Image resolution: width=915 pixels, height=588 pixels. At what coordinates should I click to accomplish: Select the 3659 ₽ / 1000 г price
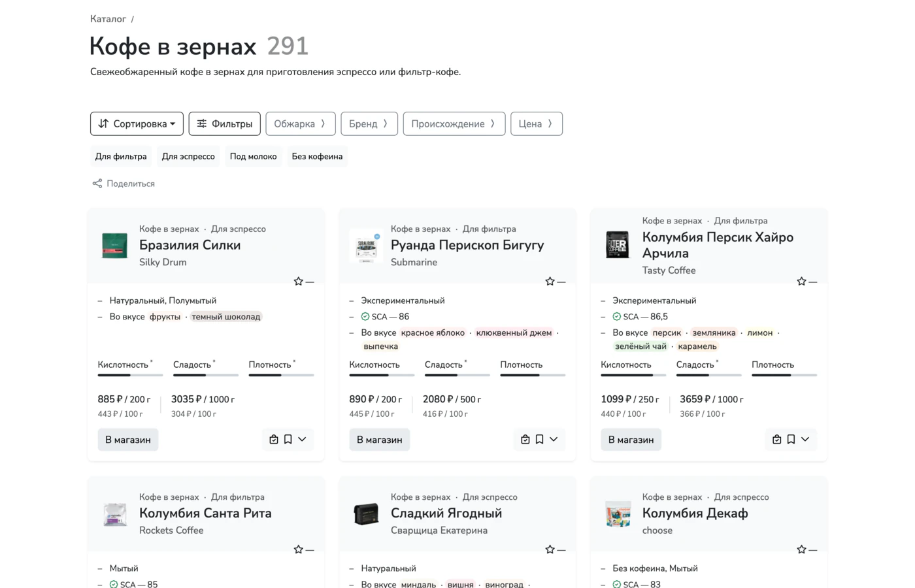[x=712, y=399]
